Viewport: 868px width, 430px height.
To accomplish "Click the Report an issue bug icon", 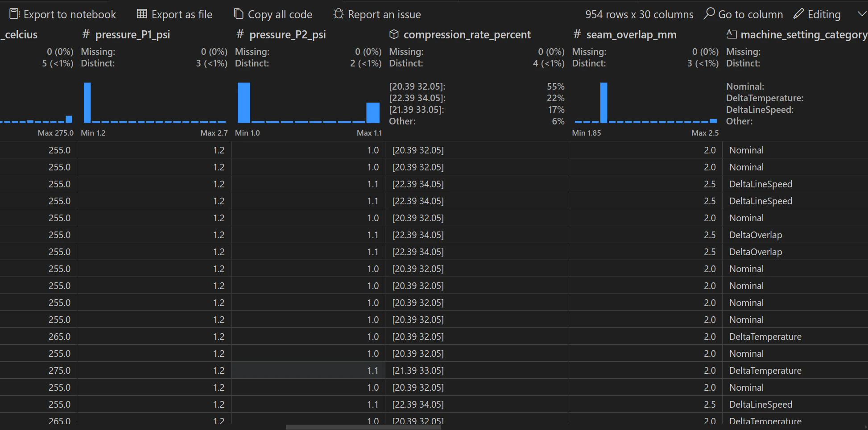I will tap(338, 14).
